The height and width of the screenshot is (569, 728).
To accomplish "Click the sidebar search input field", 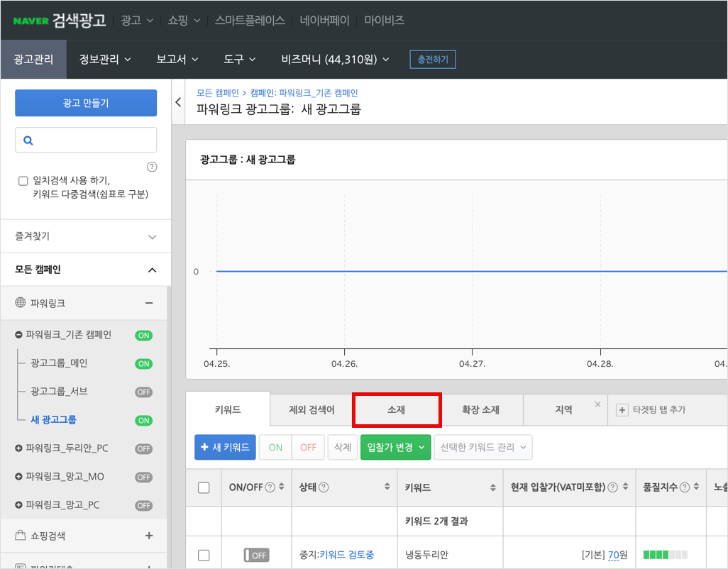I will pos(92,140).
